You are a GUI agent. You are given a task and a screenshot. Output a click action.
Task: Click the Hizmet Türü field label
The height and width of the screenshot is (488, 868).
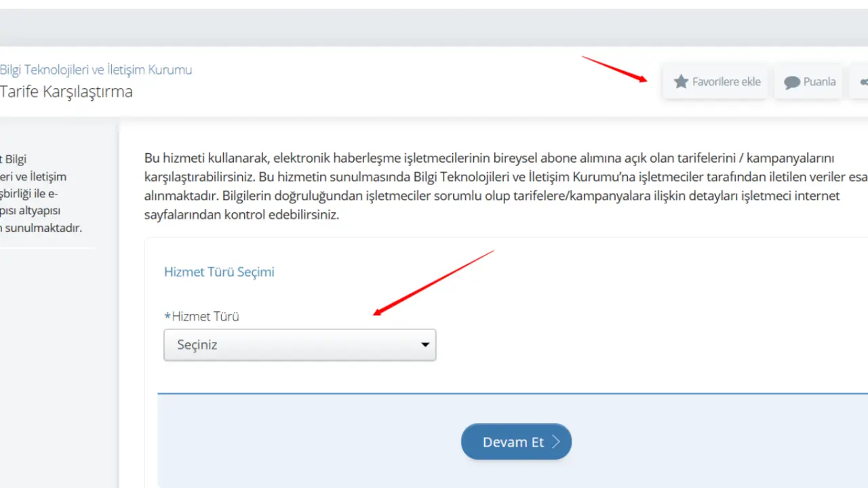205,317
